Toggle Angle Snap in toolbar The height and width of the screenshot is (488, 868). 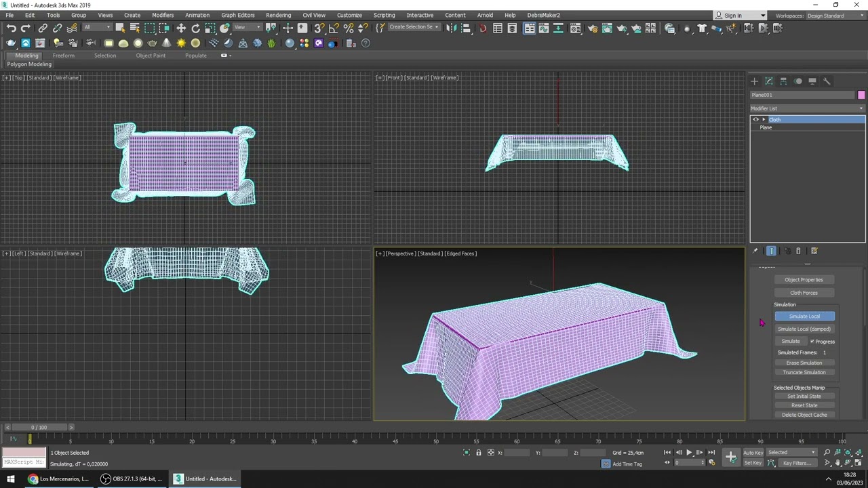(333, 28)
